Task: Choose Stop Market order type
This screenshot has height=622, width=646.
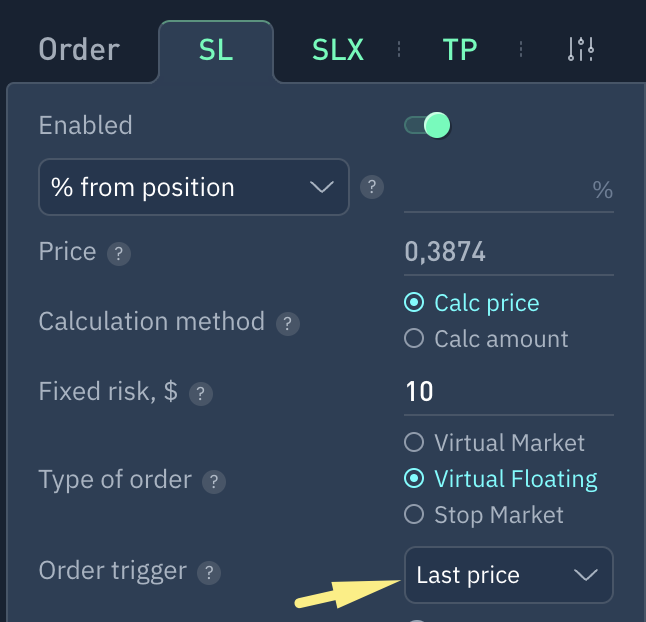Action: (x=414, y=515)
